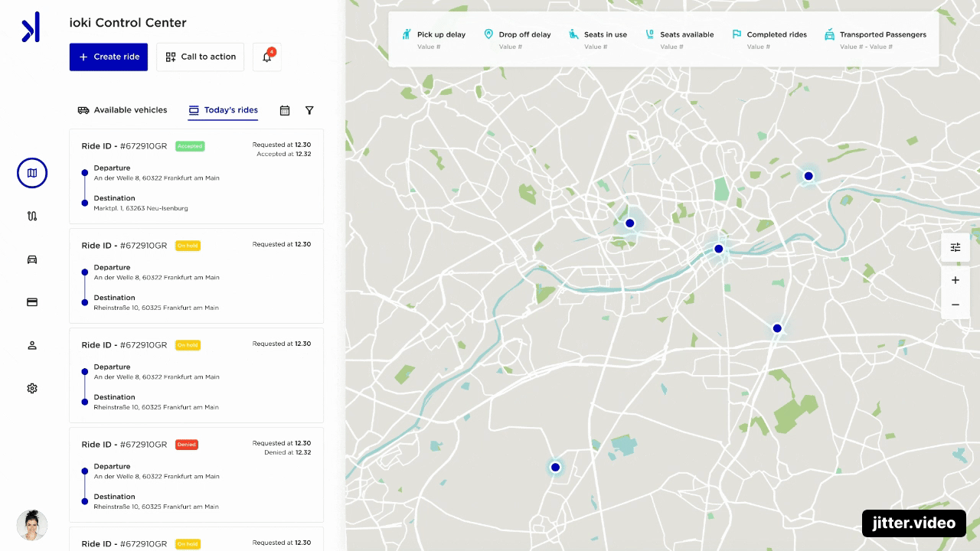Switch to Today's rides tab
Screen dimensions: 980x551
click(x=223, y=110)
